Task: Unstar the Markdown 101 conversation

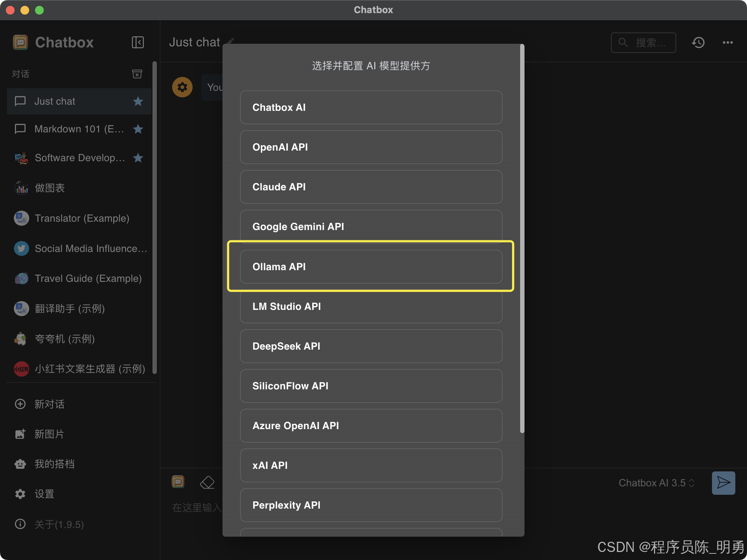Action: coord(138,129)
